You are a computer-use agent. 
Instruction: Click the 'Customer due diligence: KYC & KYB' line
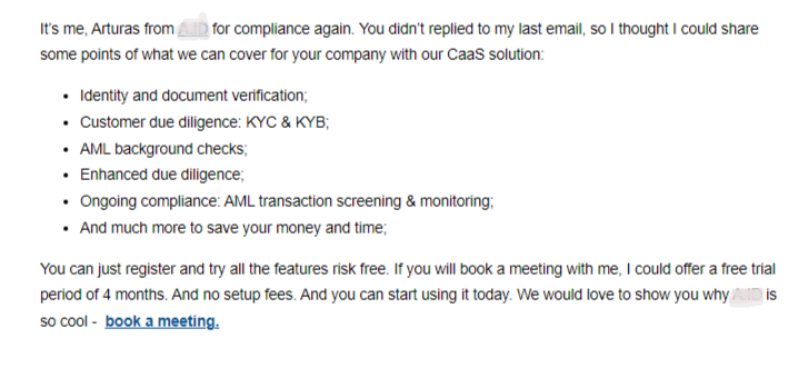(x=204, y=123)
